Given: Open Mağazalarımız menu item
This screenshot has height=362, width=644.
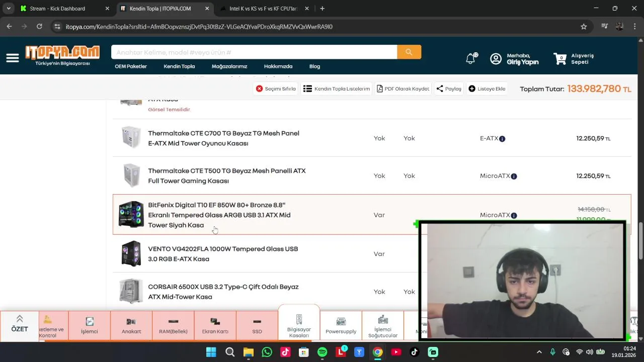Looking at the screenshot, I should [229, 66].
